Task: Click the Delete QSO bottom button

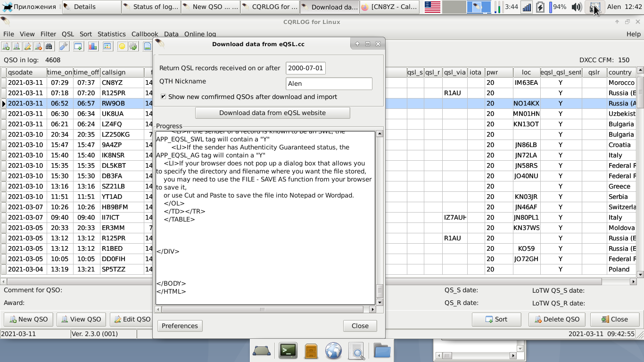Action: pos(557,319)
